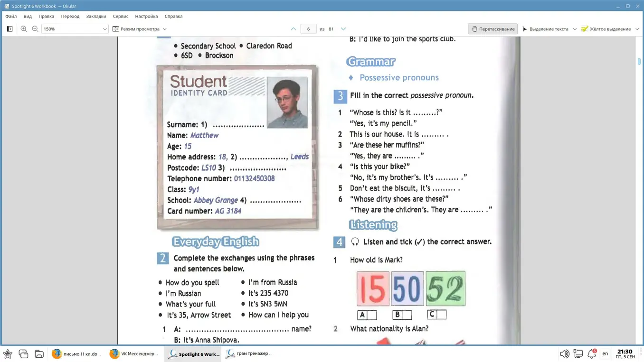
Task: Click the zoom in magnifier icon
Action: pos(24,29)
